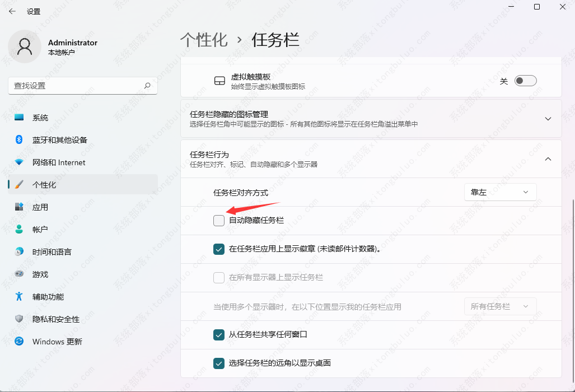The height and width of the screenshot is (392, 575).
Task: Toggle 虚拟触摸板 switch on
Action: (x=525, y=81)
